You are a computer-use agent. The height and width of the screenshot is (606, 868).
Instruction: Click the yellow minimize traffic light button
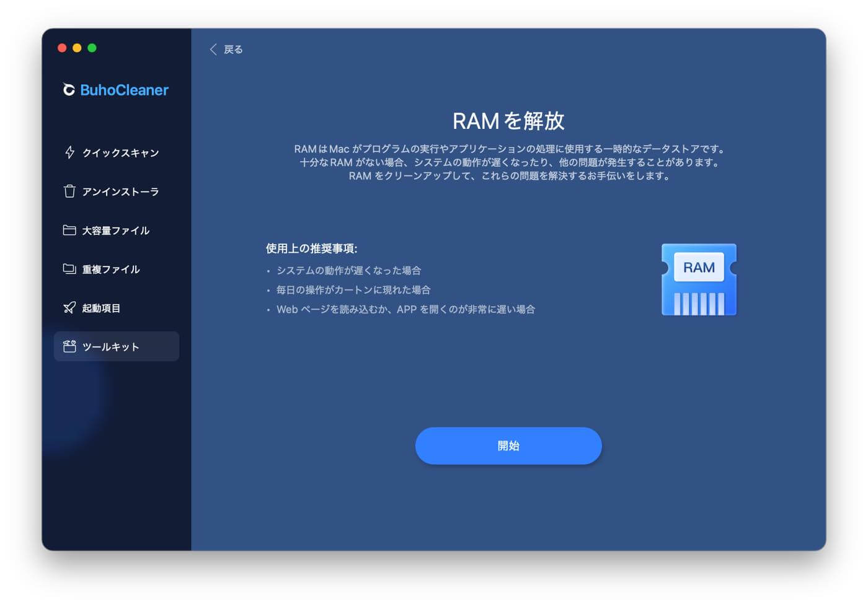[77, 47]
